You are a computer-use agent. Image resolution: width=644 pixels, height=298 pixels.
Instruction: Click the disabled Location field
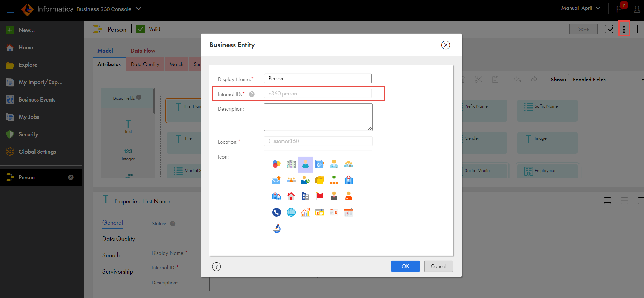318,141
